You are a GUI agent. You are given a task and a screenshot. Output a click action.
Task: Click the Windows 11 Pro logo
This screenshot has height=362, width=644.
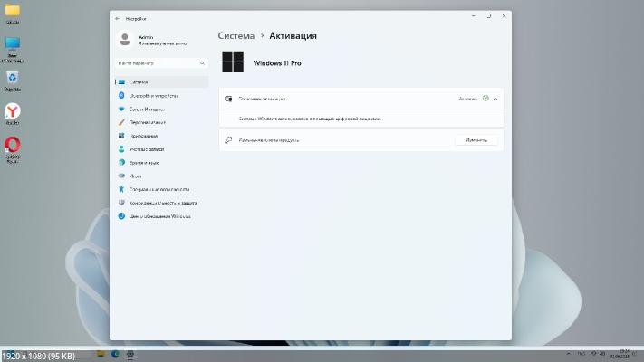coord(233,62)
